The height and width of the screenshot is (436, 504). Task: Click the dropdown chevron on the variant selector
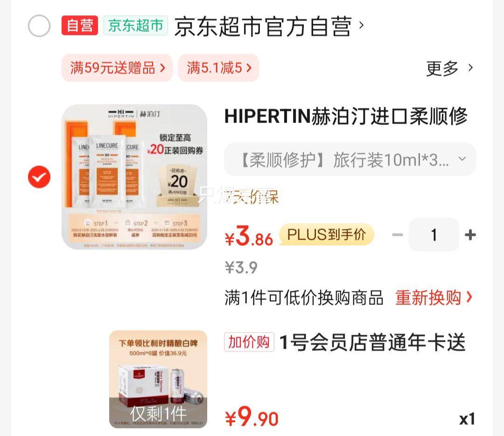462,159
